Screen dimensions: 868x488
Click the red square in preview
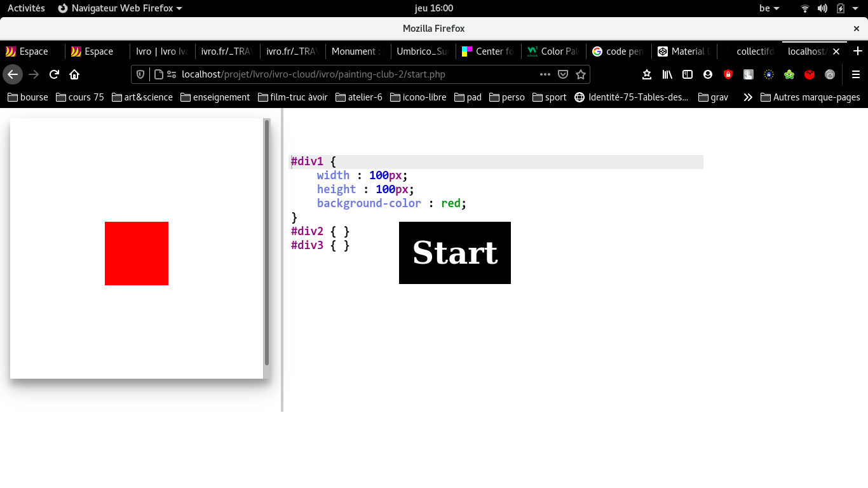137,254
